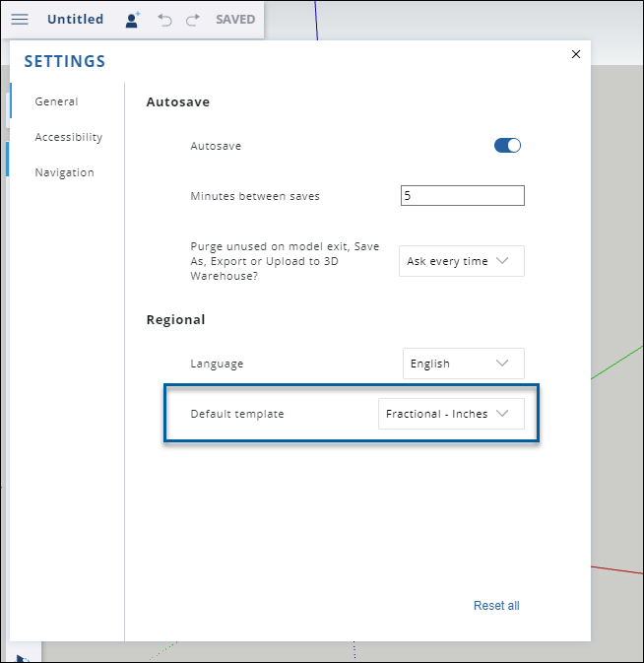The image size is (644, 663).
Task: Click the chevron in the Language box
Action: (502, 364)
